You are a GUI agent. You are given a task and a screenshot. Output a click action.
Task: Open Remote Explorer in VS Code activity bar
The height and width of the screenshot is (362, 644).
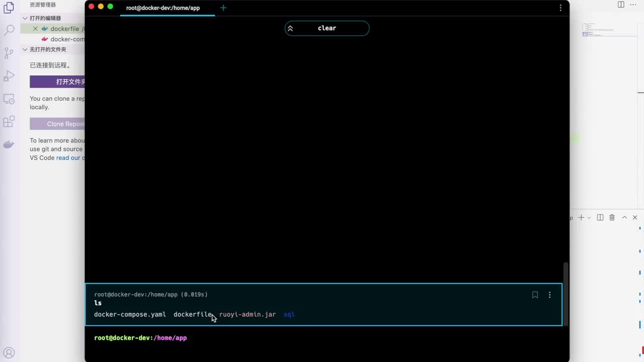[9, 99]
